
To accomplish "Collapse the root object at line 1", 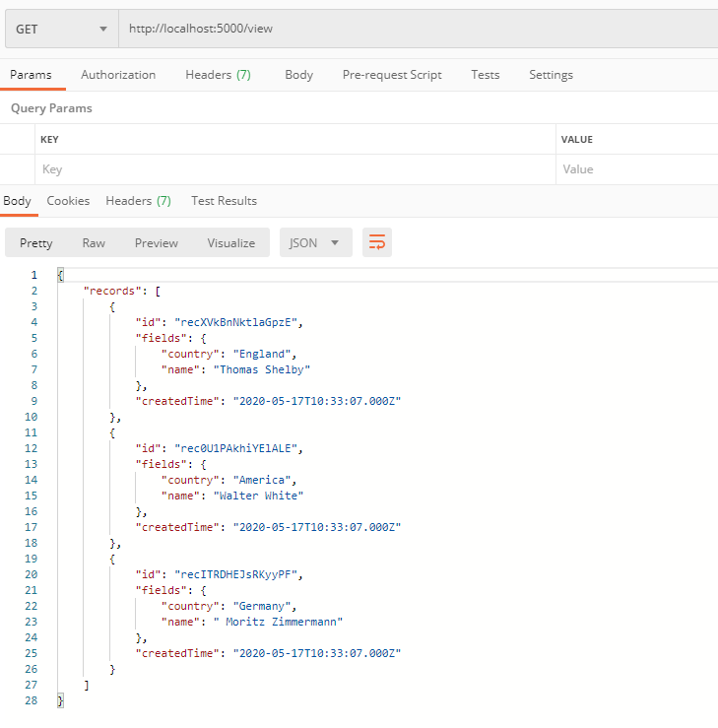I will pyautogui.click(x=60, y=275).
